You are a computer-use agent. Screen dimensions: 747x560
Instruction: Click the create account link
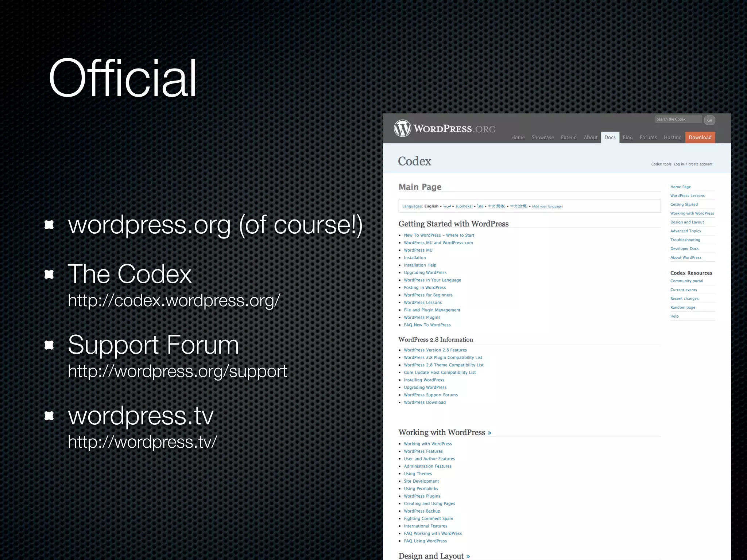700,164
